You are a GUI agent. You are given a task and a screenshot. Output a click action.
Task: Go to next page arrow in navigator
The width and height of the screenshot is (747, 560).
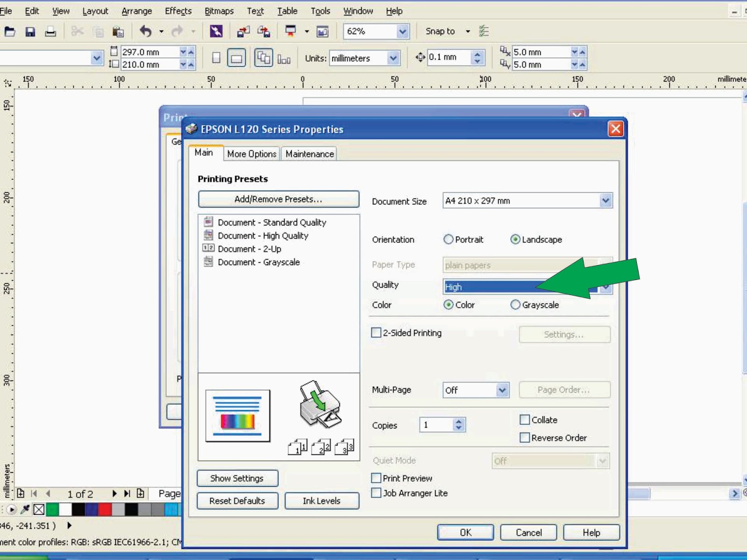tap(114, 493)
